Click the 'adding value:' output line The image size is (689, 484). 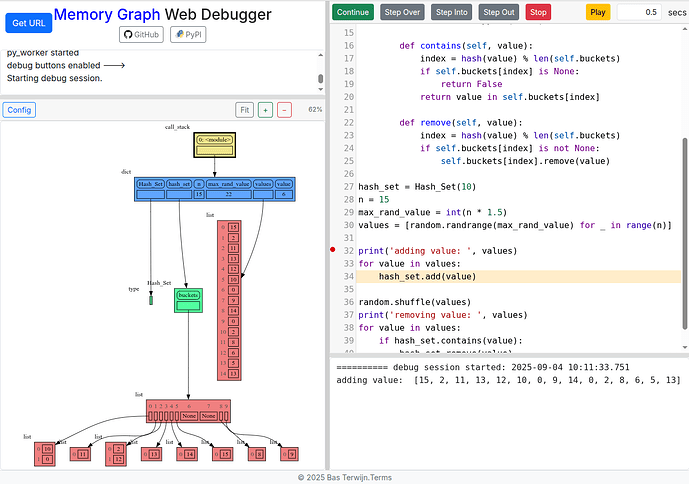pos(508,380)
